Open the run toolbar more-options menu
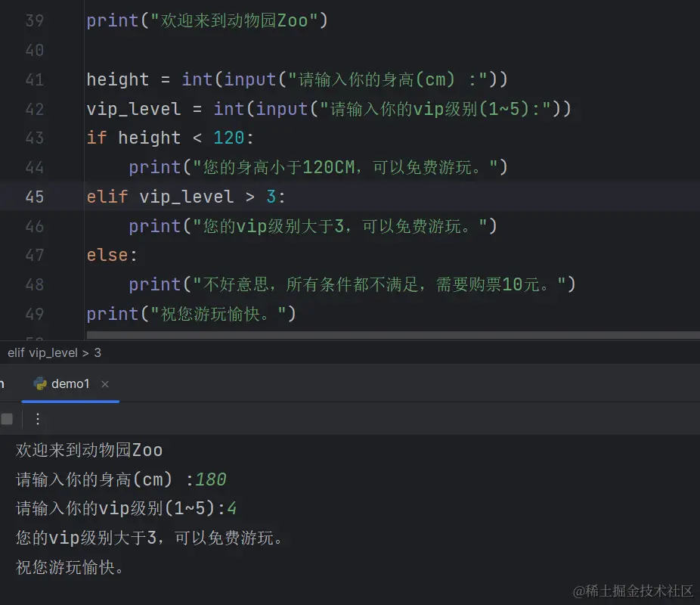 pos(38,419)
